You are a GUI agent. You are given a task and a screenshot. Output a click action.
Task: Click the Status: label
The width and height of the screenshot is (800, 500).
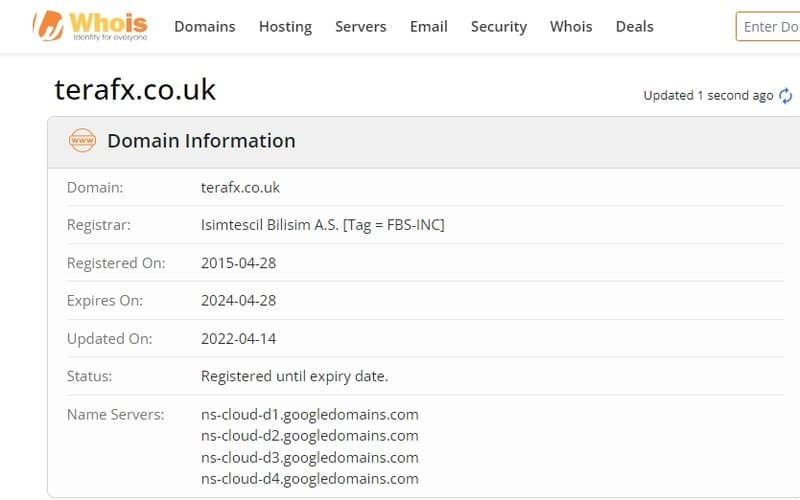click(x=89, y=377)
